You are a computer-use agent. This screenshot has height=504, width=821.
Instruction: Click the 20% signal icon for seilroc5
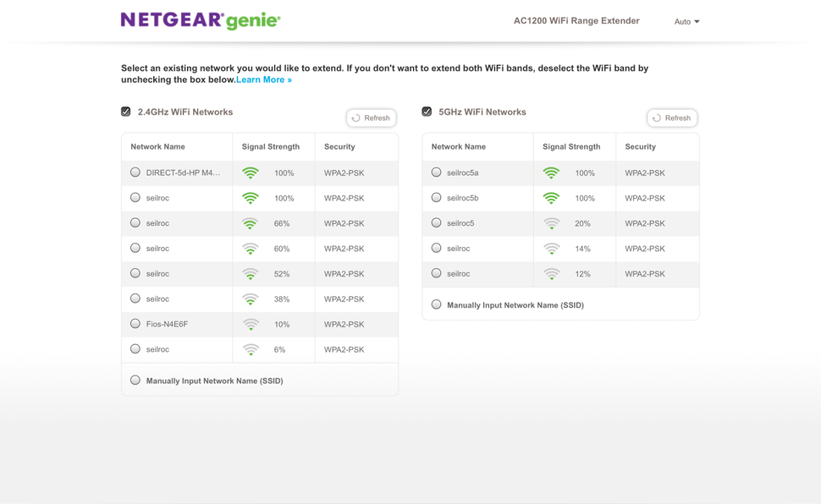pyautogui.click(x=551, y=222)
